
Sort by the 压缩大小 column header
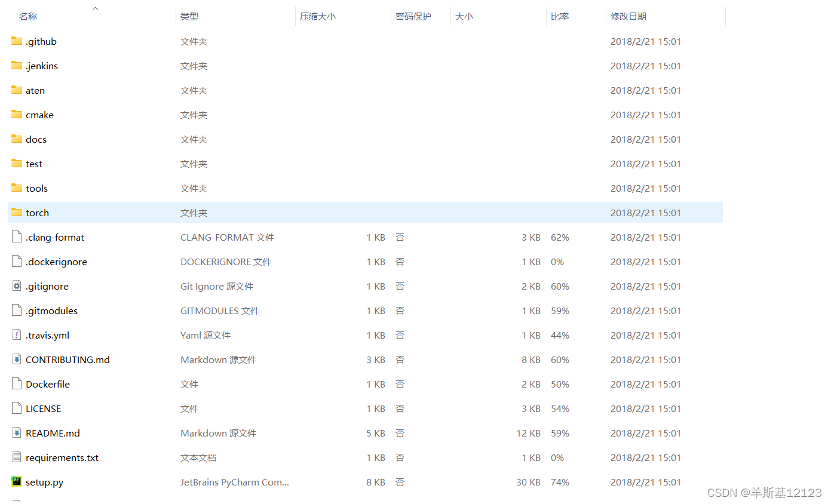tap(318, 17)
